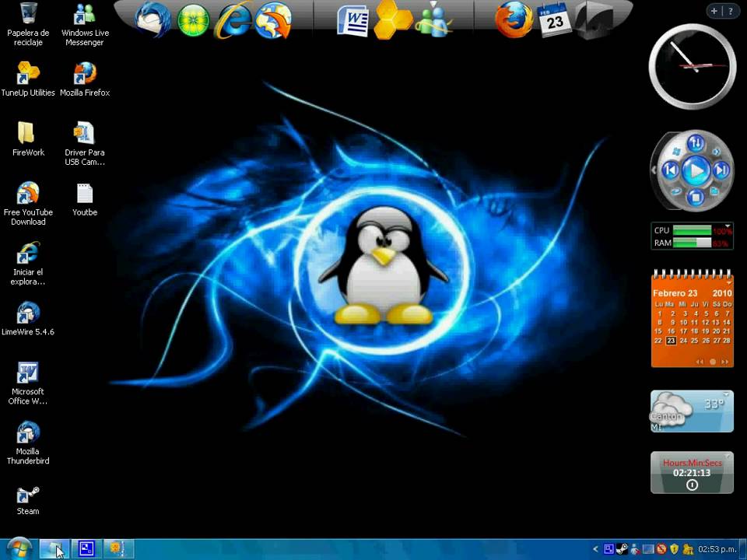Screen dimensions: 747x560
Task: Click the Feb 23 calendar dock icon
Action: [554, 19]
